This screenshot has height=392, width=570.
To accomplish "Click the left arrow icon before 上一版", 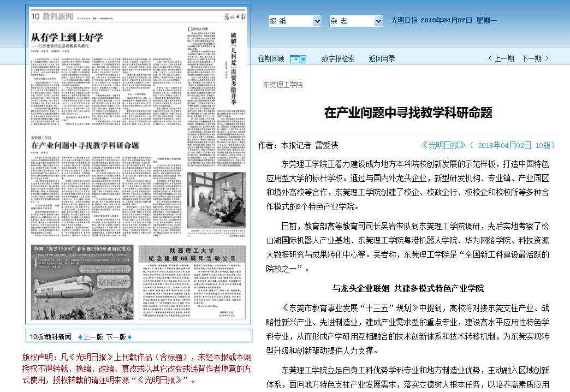I will pyautogui.click(x=80, y=337).
